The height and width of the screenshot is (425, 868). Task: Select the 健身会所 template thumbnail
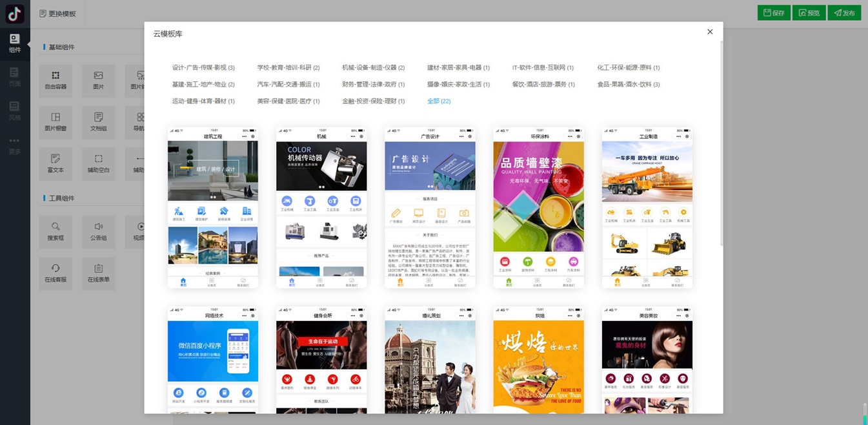coord(321,360)
